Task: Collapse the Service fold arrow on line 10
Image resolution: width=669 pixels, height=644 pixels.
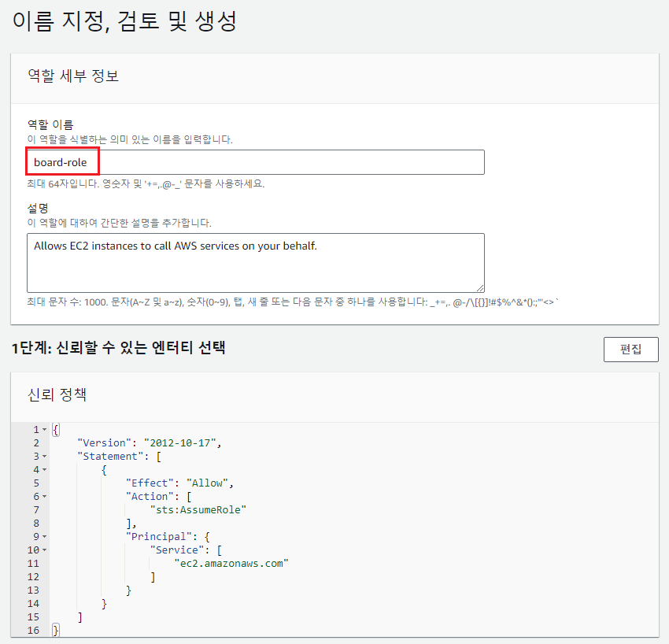Action: (x=44, y=550)
